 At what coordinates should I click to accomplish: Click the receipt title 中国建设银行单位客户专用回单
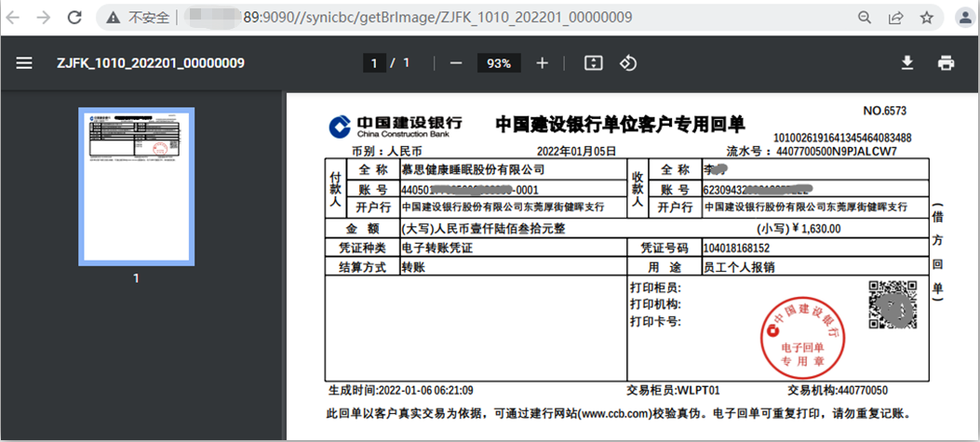620,124
